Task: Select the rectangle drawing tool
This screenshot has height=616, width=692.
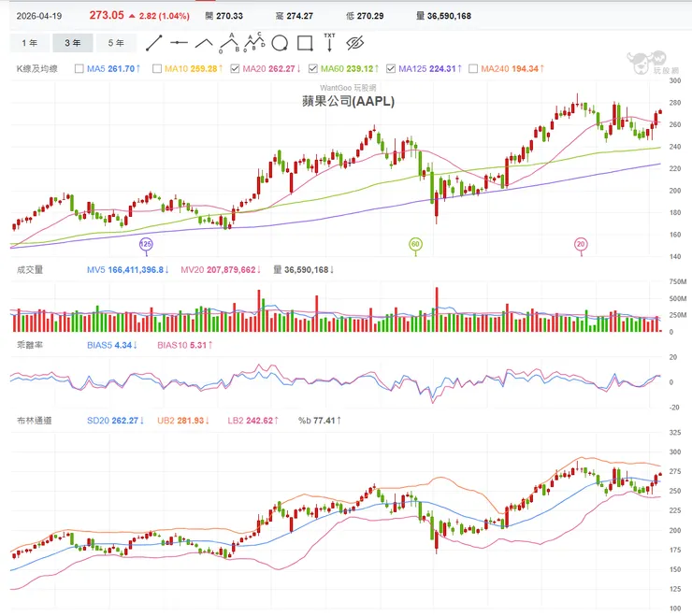Action: coord(305,43)
